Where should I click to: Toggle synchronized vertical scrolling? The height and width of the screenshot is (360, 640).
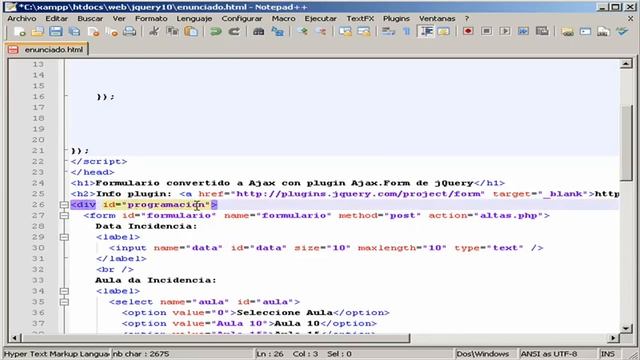pyautogui.click(x=345, y=31)
